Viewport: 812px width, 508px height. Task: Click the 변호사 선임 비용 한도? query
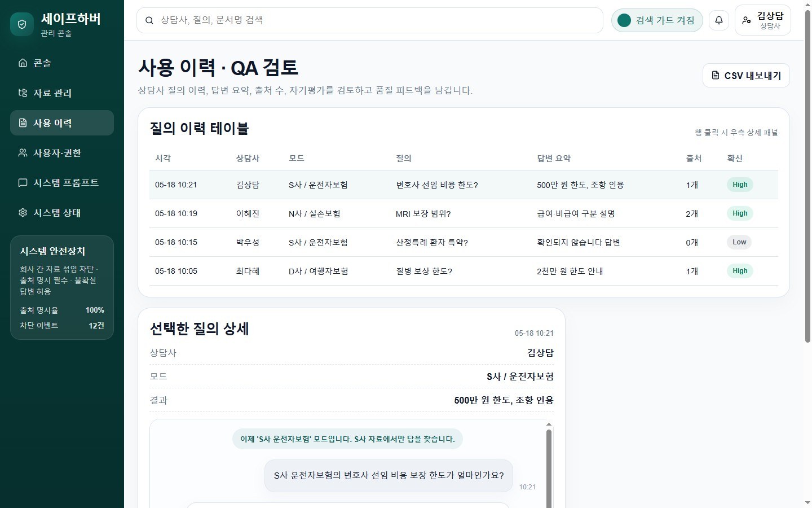pyautogui.click(x=437, y=185)
